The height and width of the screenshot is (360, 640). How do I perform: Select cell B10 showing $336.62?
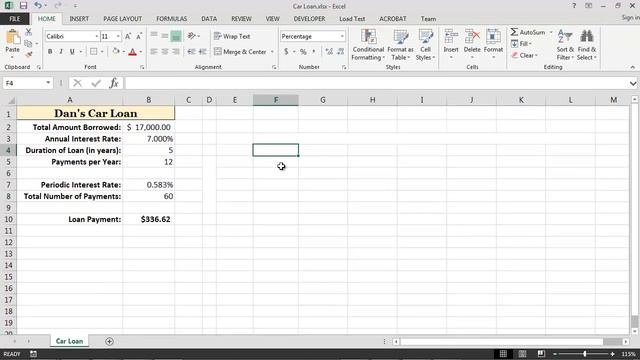tap(149, 219)
